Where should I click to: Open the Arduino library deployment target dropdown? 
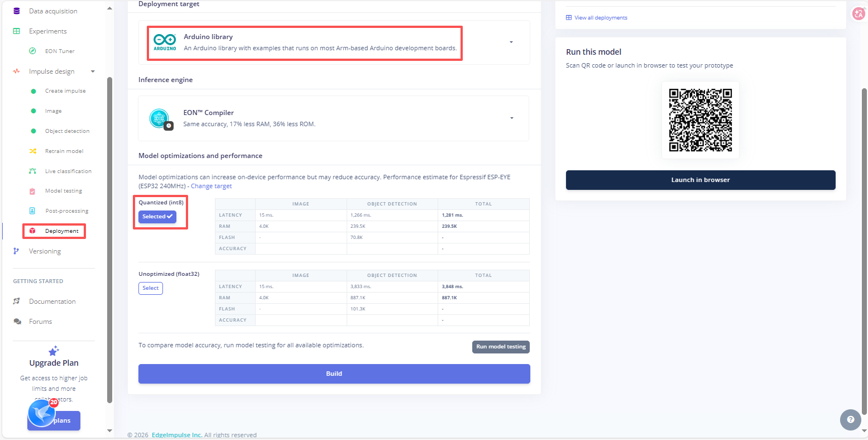point(334,42)
